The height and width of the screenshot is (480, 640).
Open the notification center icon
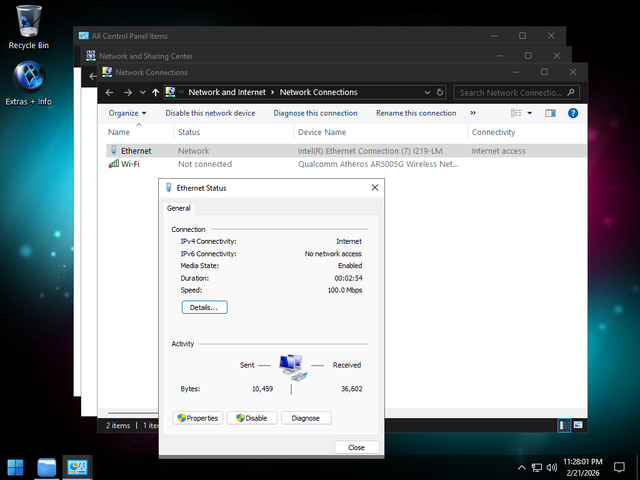click(x=619, y=467)
